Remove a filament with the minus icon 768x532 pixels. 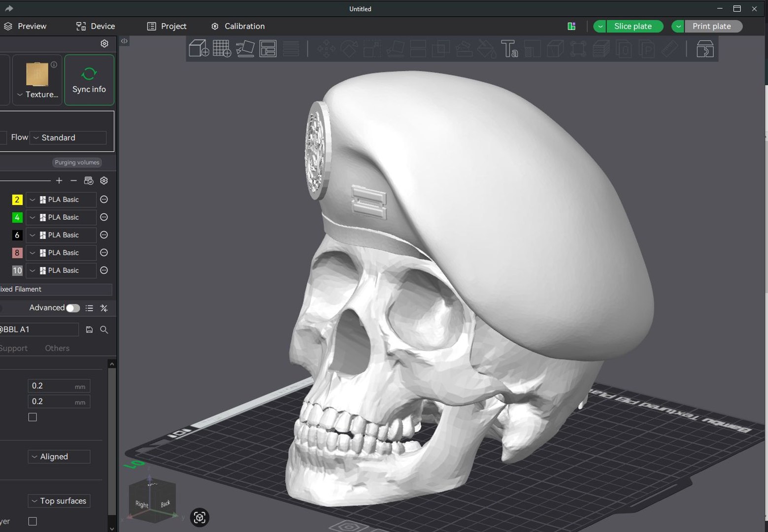tap(74, 181)
